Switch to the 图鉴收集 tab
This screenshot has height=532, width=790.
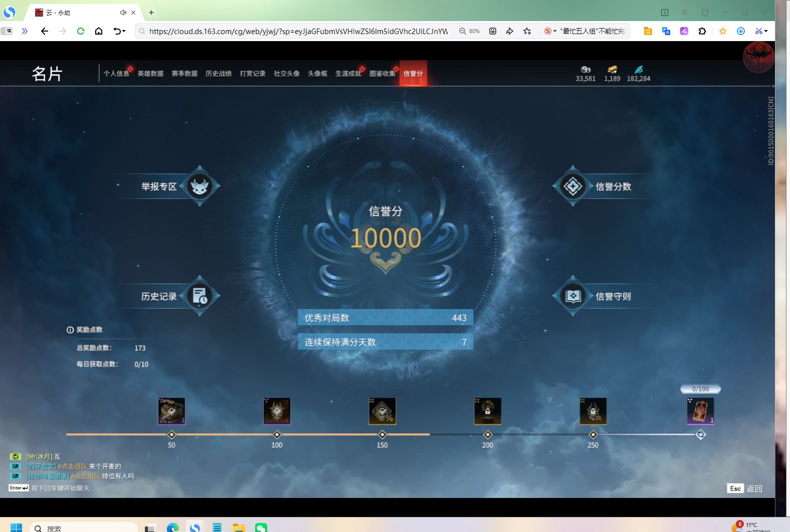pyautogui.click(x=382, y=73)
